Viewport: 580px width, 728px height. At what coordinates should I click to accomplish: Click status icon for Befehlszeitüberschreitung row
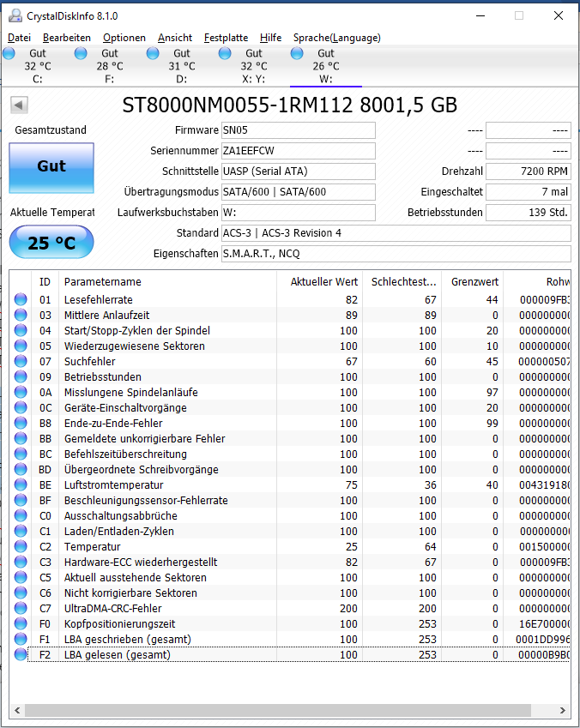21,454
